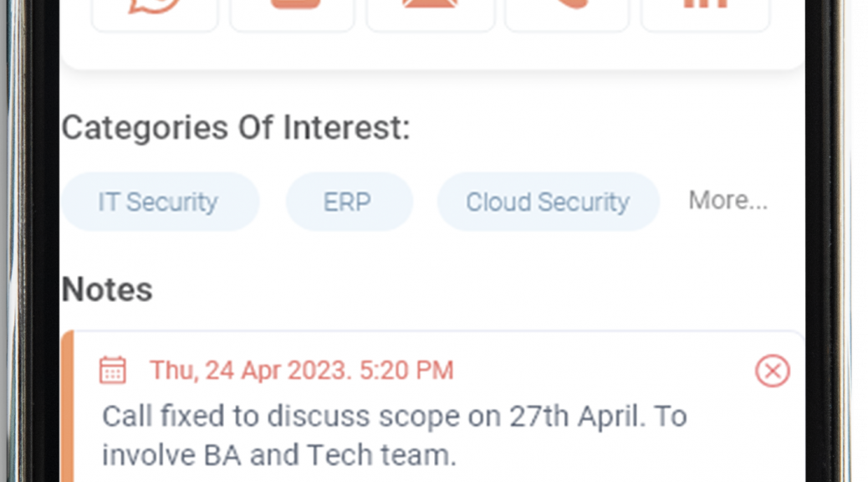This screenshot has height=482, width=868.
Task: Click the Categories Of Interest heading
Action: click(236, 128)
